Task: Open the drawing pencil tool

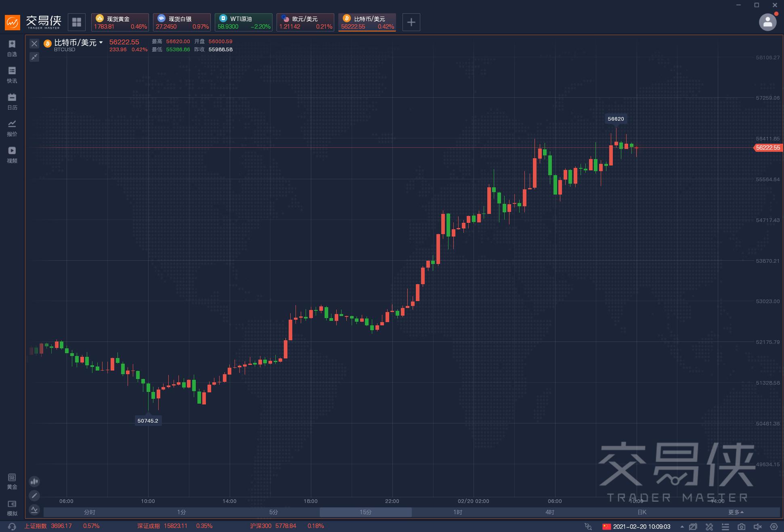Action: tap(34, 495)
